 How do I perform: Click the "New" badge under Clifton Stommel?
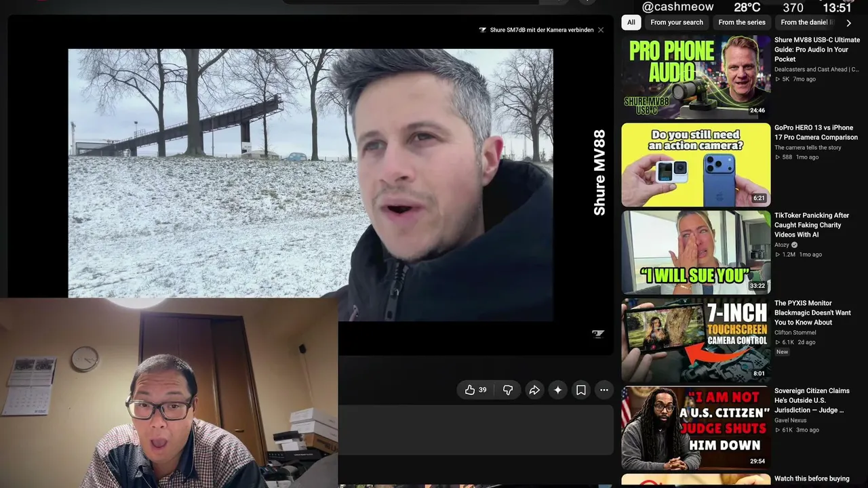coord(783,352)
